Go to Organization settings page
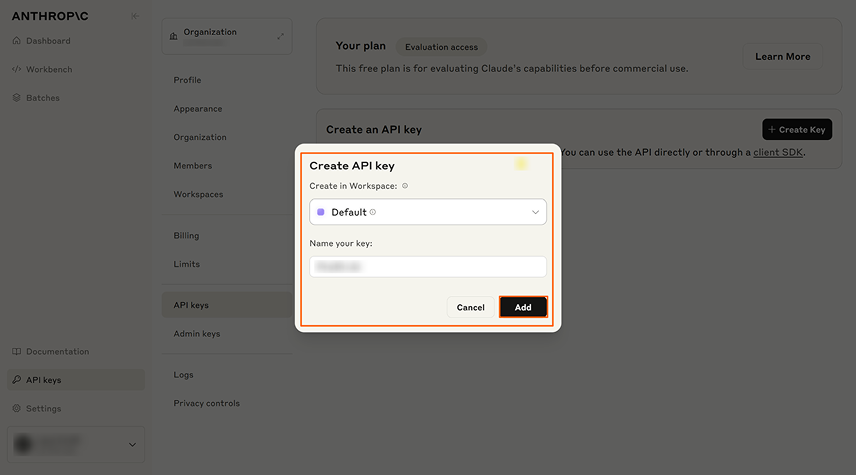The width and height of the screenshot is (856, 475). click(200, 137)
